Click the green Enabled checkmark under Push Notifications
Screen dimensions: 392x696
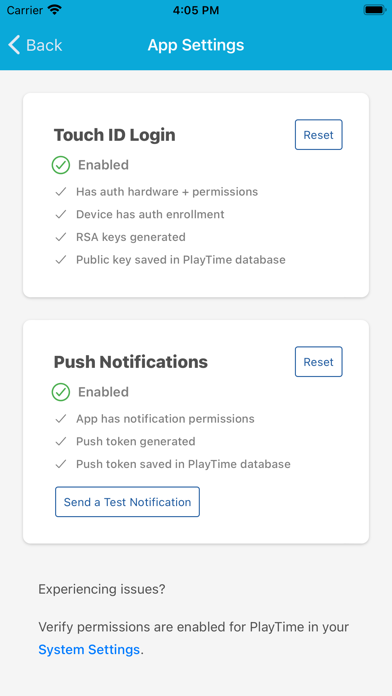click(61, 392)
